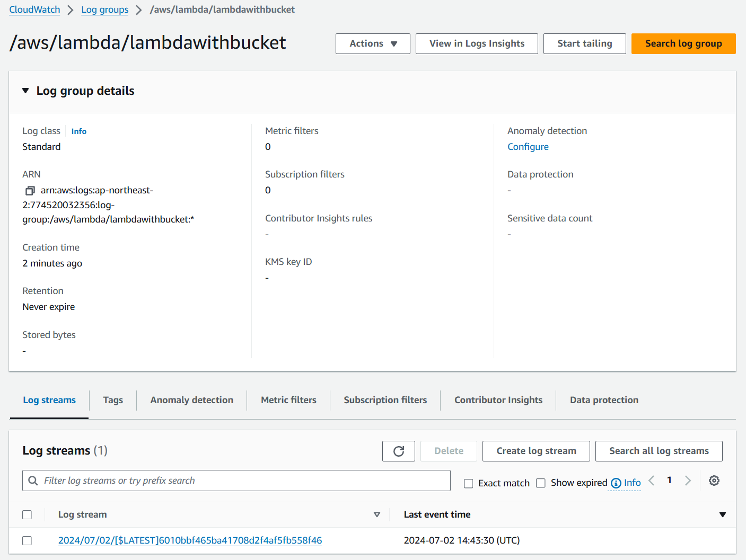Click the 2 minutes ago creation time
Image resolution: width=746 pixels, height=560 pixels.
pos(52,263)
